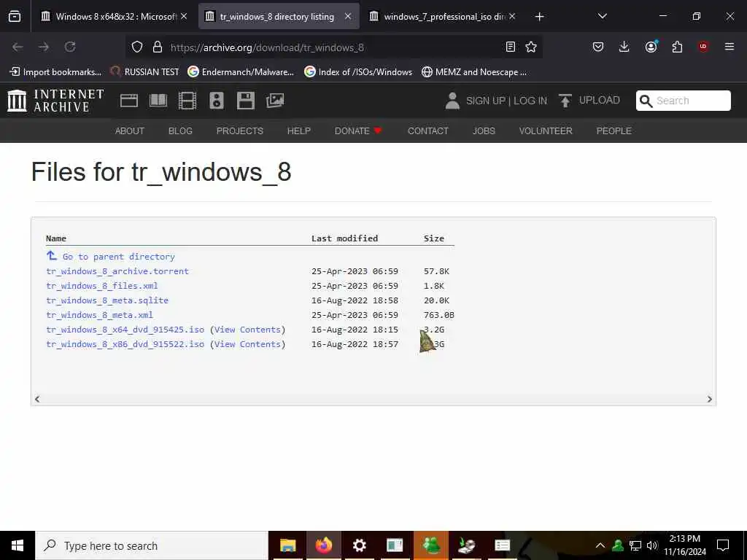Open File Explorer from taskbar
The image size is (747, 560).
287,545
